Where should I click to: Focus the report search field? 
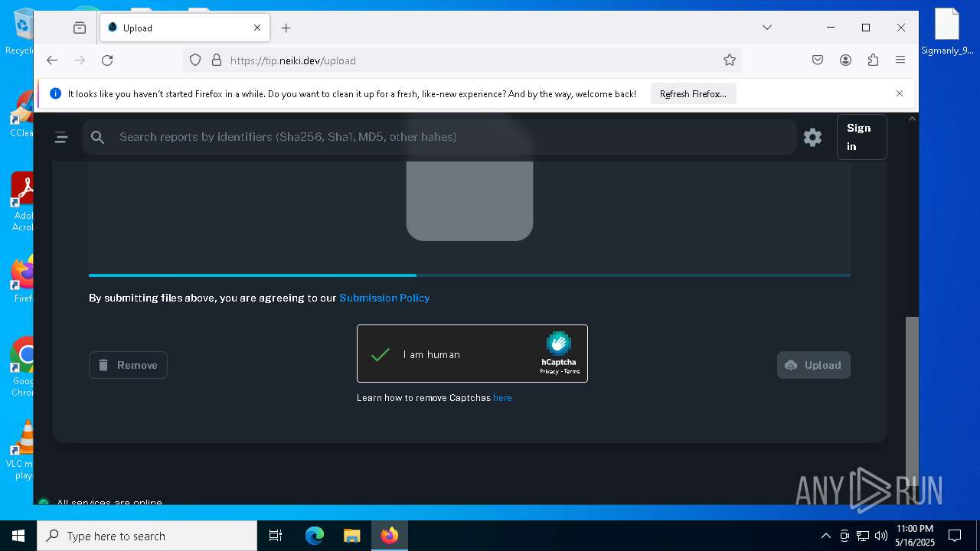[439, 137]
